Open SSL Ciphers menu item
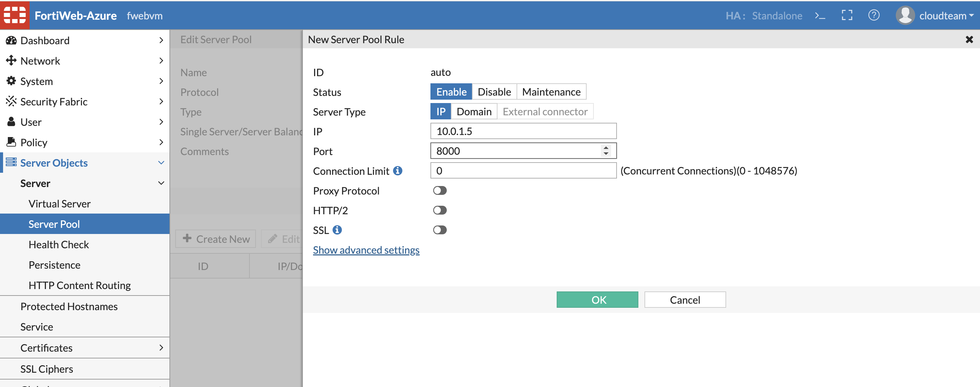980x387 pixels. pyautogui.click(x=84, y=369)
